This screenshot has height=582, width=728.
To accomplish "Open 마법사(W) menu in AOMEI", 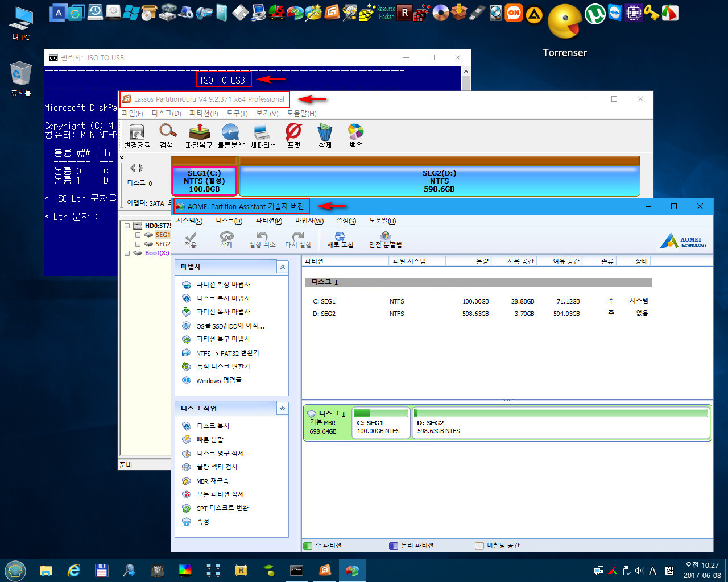I will (x=309, y=221).
